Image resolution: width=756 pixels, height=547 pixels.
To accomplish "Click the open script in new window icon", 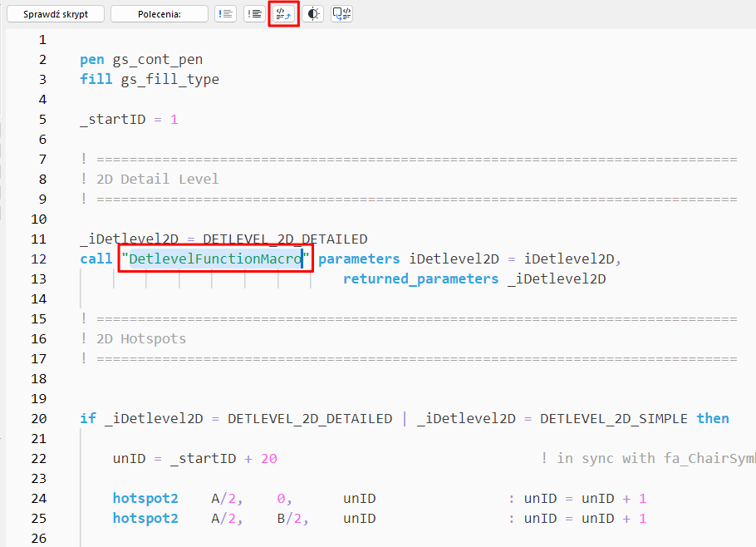I will tap(341, 13).
